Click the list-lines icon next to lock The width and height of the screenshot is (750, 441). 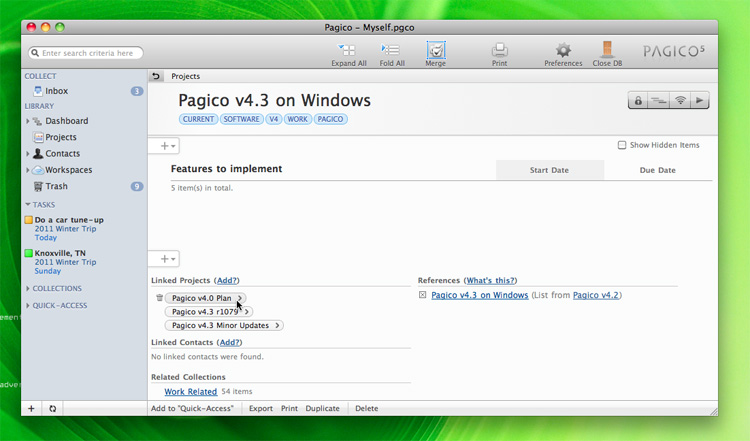pyautogui.click(x=659, y=101)
